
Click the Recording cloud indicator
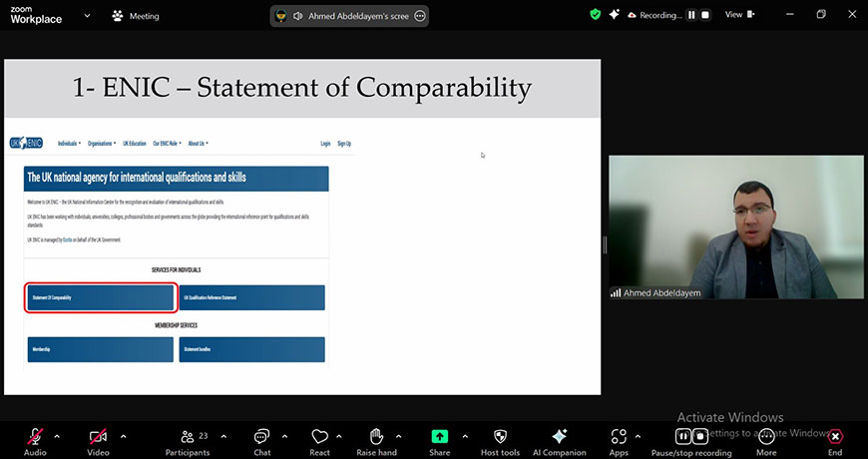click(654, 16)
